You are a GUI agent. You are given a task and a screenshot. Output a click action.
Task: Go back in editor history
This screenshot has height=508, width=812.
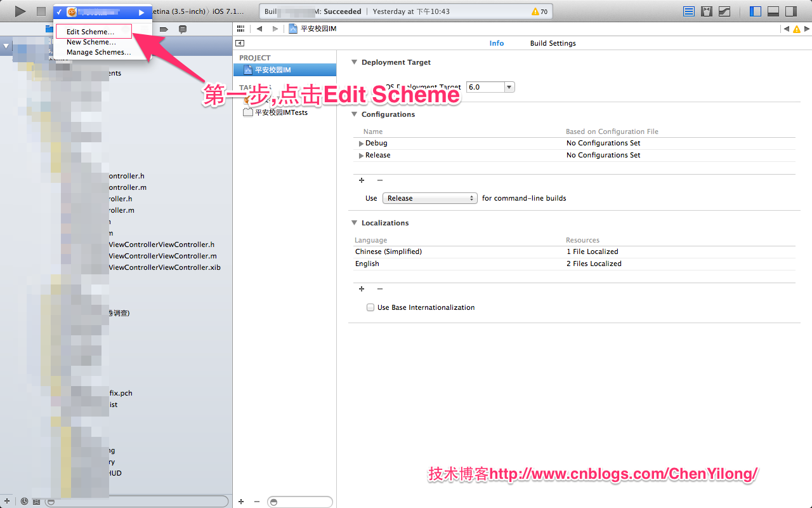259,29
